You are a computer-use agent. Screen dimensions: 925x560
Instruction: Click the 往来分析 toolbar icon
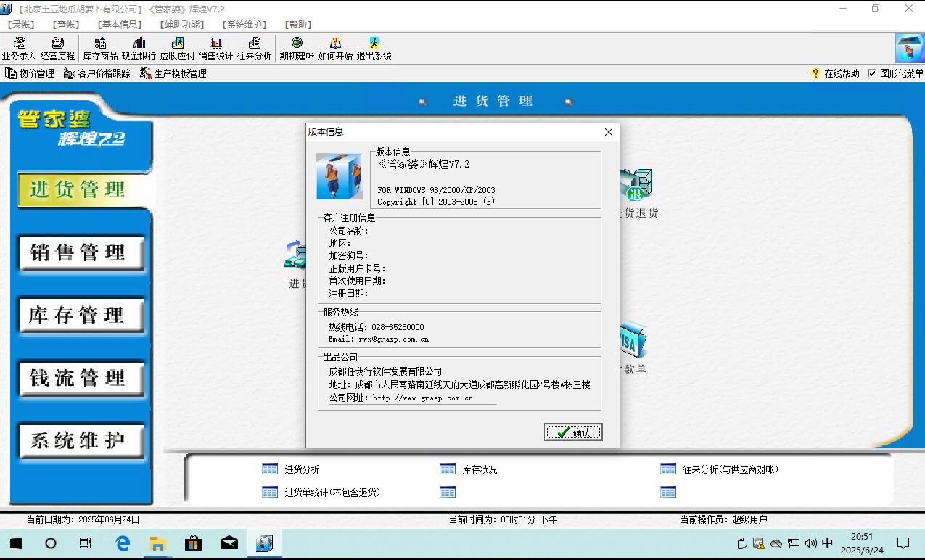click(x=254, y=49)
